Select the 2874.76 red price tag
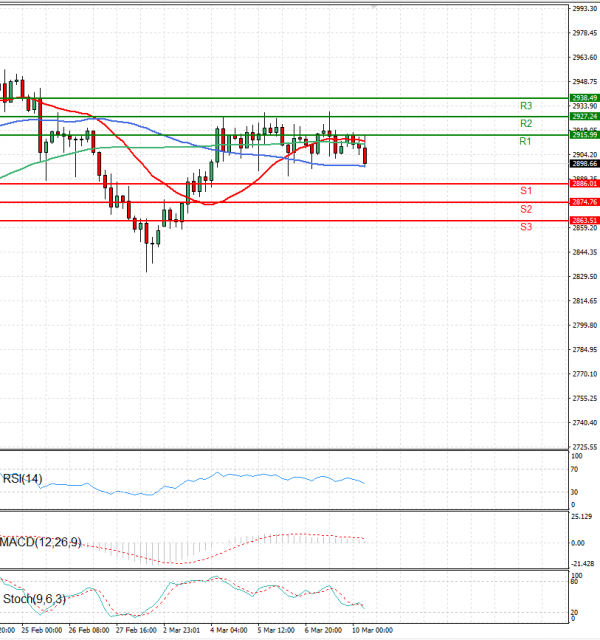This screenshot has height=640, width=600. 584,202
